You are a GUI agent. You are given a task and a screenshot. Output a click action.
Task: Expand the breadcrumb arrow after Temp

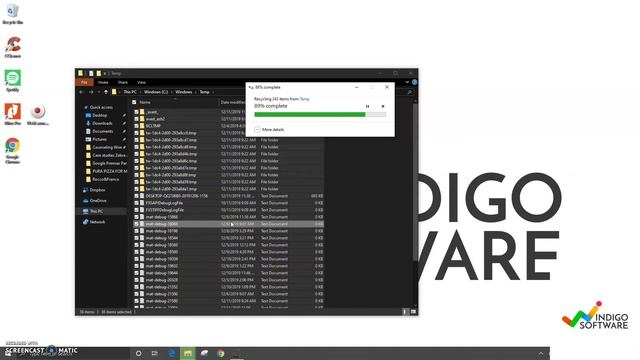(x=213, y=92)
